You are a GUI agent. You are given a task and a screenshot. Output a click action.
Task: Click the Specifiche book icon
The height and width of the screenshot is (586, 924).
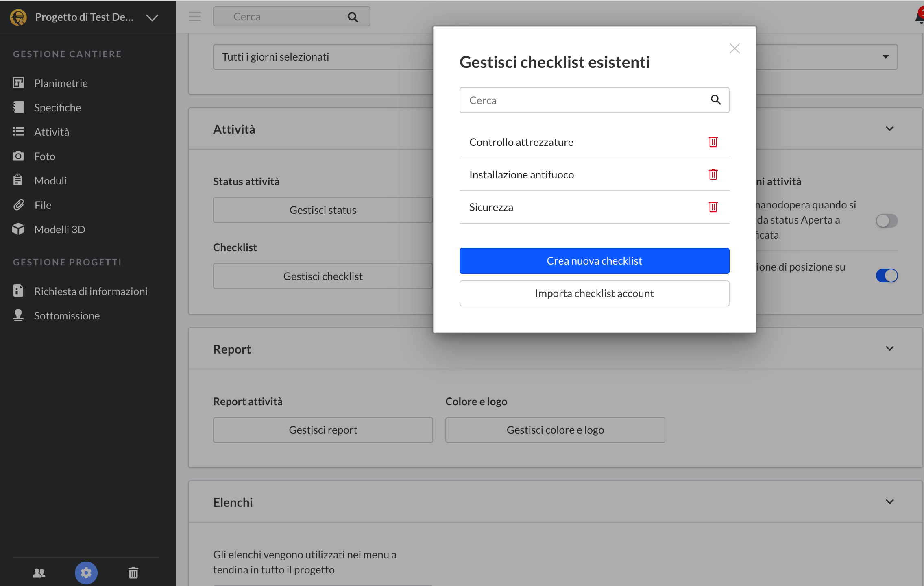point(18,107)
